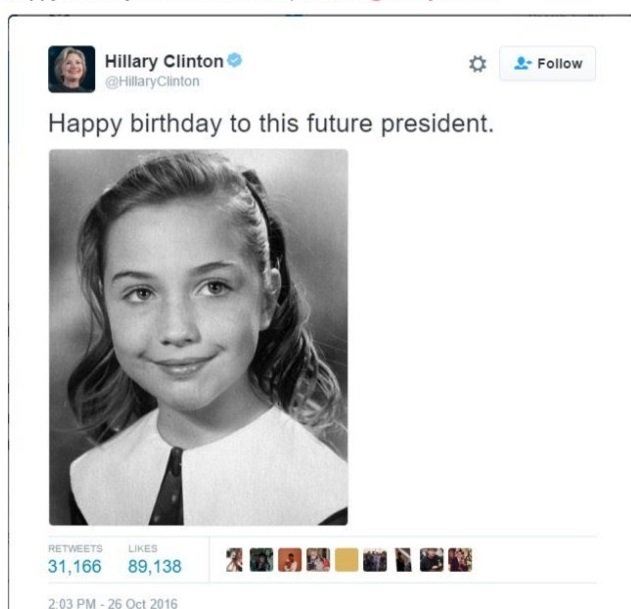Click the plain yellow liker avatar
This screenshot has width=631, height=609.
[346, 560]
